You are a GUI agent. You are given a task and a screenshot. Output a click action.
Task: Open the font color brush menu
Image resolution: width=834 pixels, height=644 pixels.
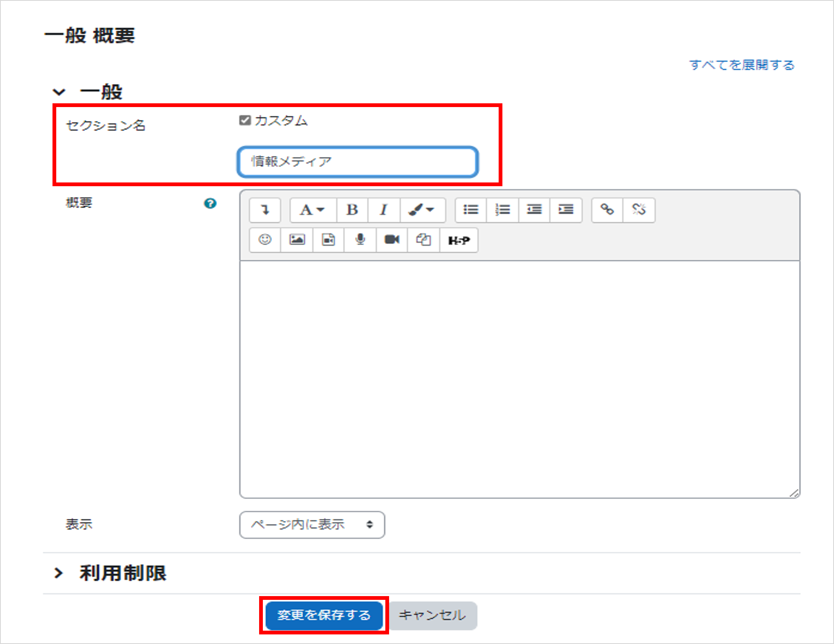point(422,210)
